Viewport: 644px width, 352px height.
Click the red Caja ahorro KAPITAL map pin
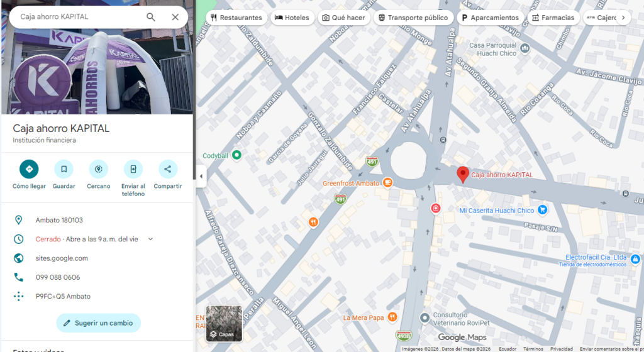463,174
